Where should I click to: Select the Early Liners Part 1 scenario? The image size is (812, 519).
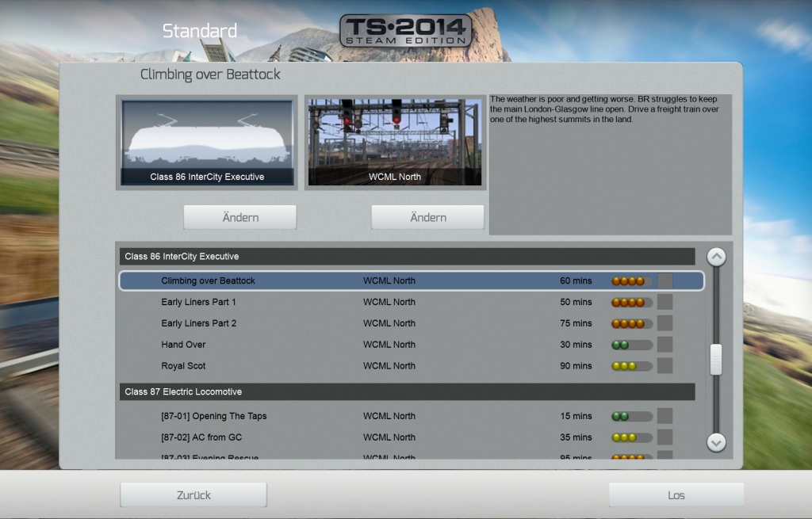412,302
